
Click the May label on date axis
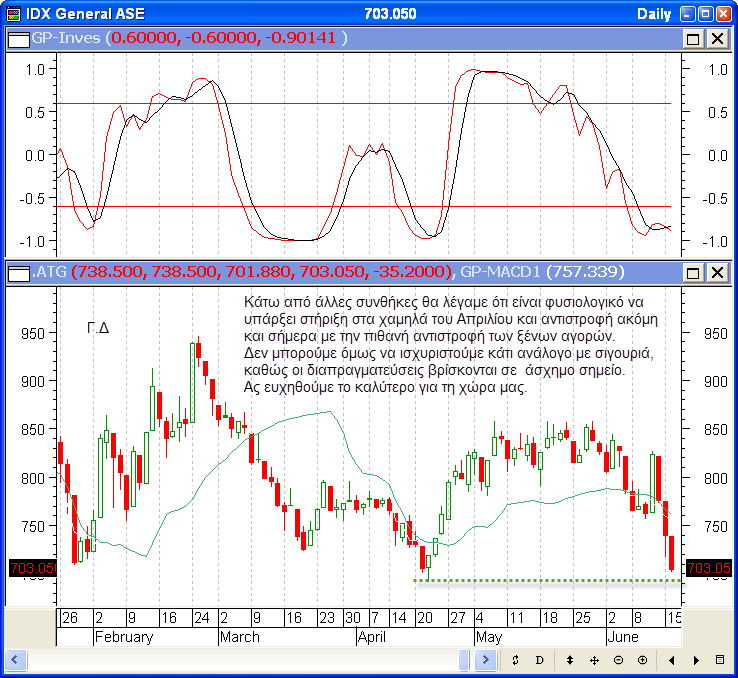point(489,637)
